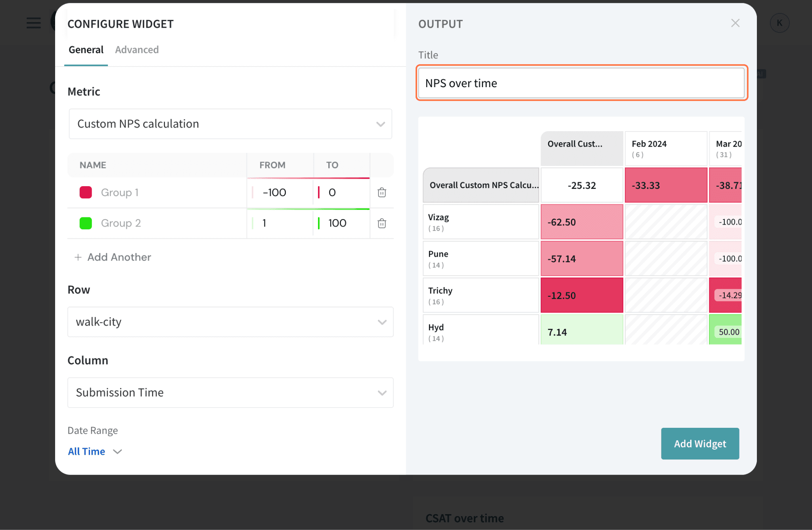812x530 pixels.
Task: Click the plus icon beside Add Another
Action: (78, 257)
